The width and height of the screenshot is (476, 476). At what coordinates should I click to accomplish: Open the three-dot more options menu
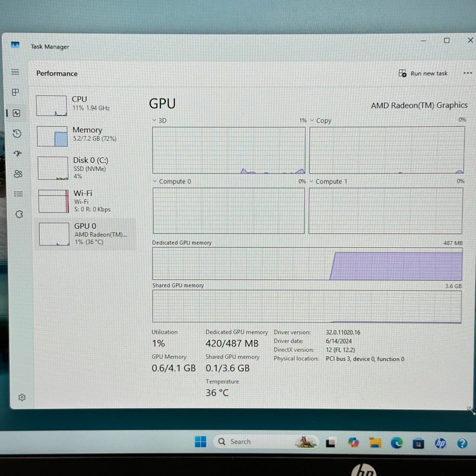point(467,73)
